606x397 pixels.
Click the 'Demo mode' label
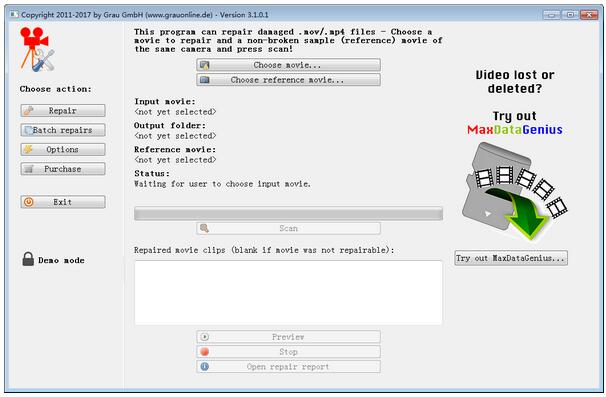point(61,260)
